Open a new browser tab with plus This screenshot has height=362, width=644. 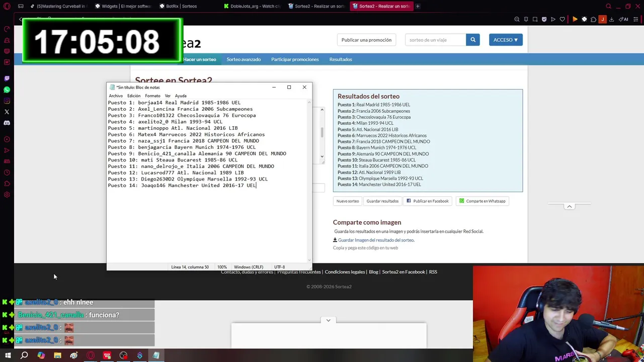[418, 6]
